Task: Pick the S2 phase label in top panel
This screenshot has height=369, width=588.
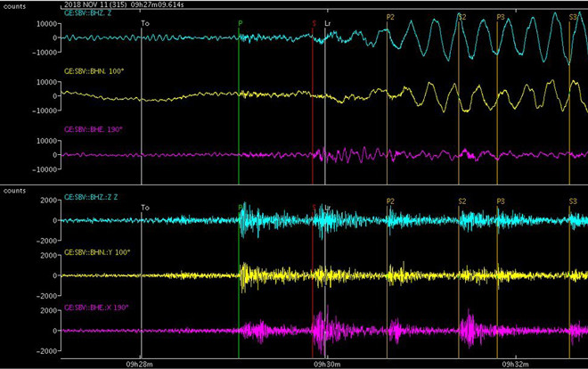Action: pyautogui.click(x=461, y=17)
